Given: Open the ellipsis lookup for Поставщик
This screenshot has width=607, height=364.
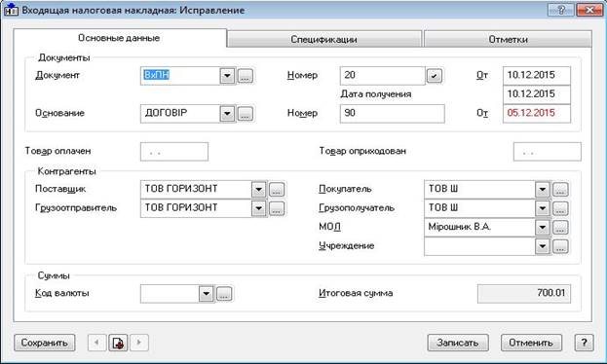Looking at the screenshot, I should (277, 190).
